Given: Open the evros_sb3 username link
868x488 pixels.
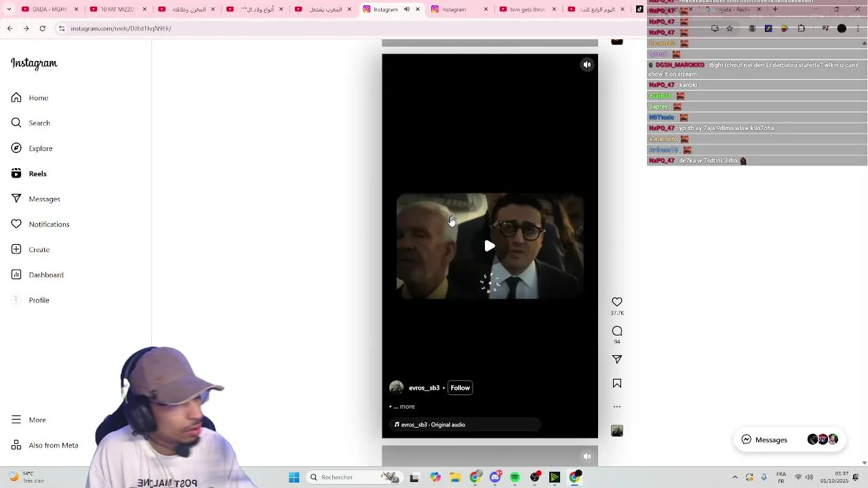Looking at the screenshot, I should (424, 388).
